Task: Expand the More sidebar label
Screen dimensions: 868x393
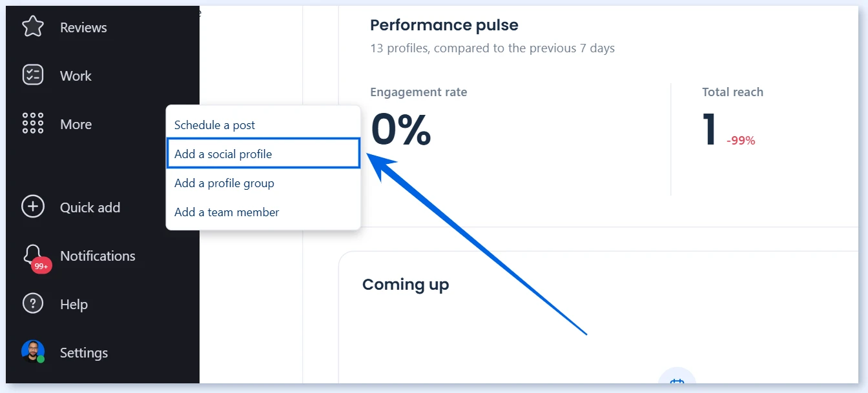Action: point(76,125)
